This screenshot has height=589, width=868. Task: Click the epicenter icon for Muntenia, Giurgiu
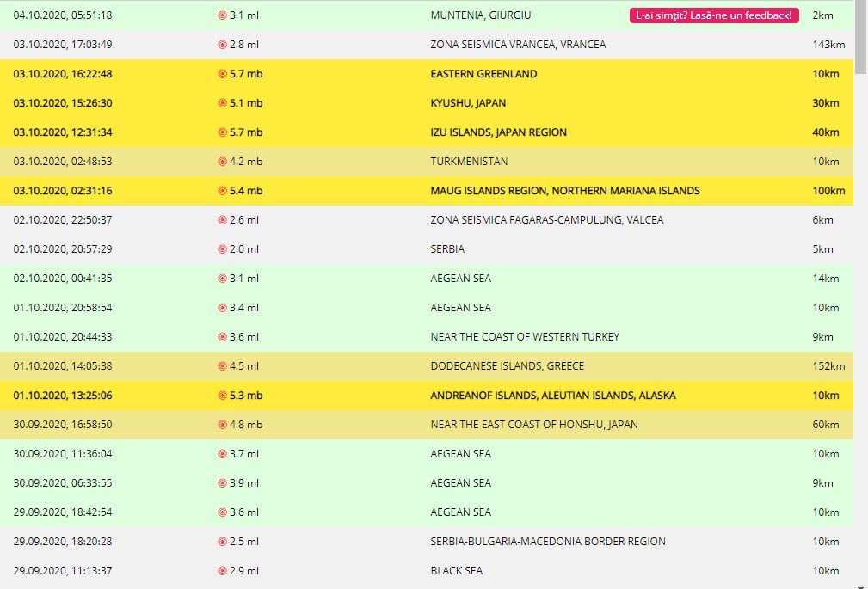222,15
